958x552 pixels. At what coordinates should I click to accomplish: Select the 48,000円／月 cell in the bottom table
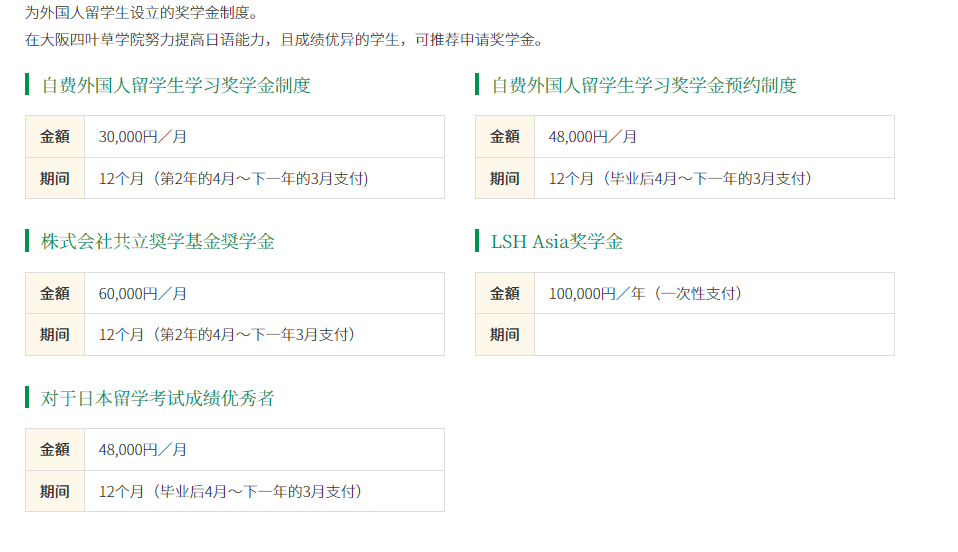coord(264,449)
